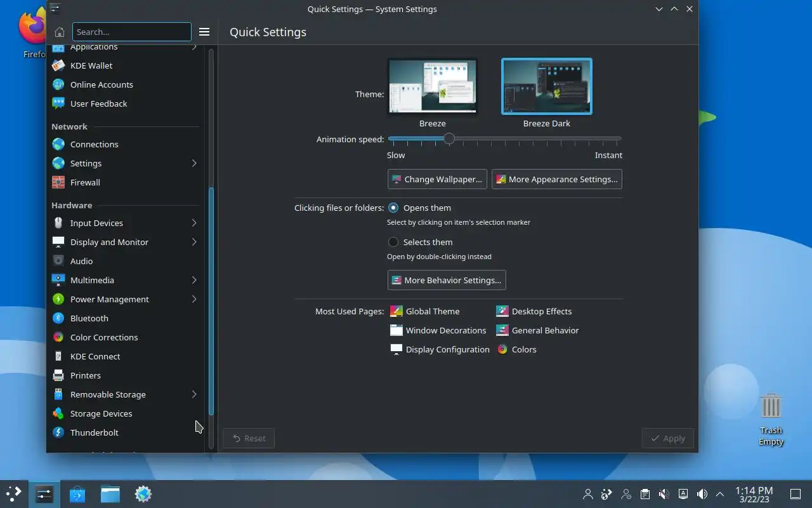Open Window Decorations page shortcut
Viewport: 812px width, 508px height.
click(438, 330)
